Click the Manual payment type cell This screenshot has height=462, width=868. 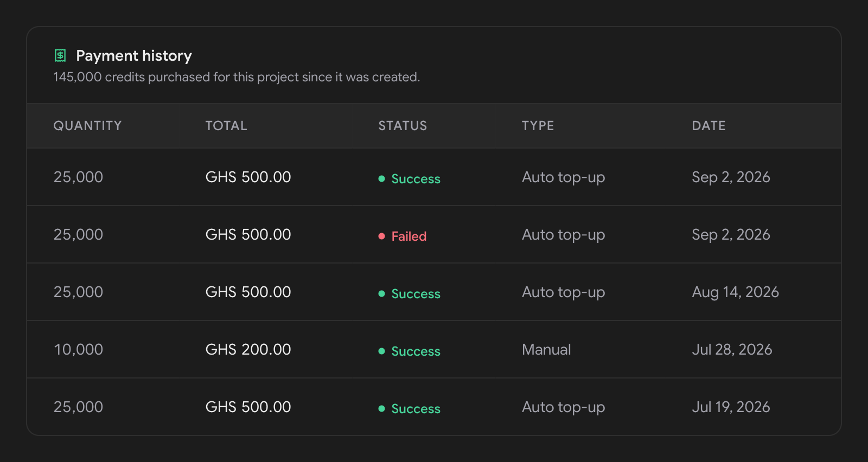(546, 350)
